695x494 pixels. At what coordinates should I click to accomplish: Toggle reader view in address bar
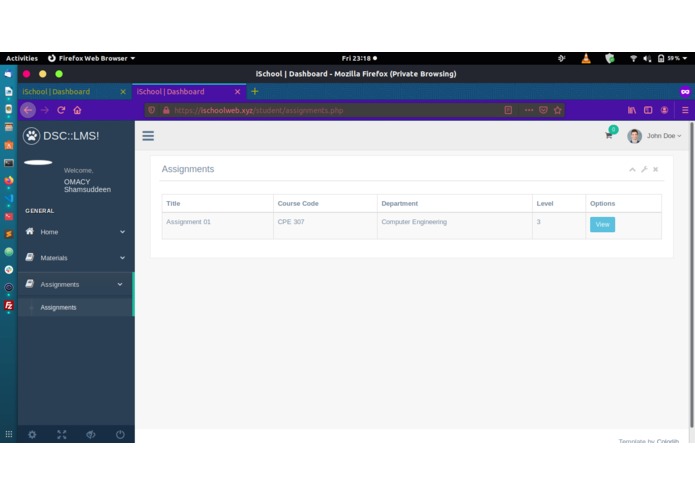508,110
